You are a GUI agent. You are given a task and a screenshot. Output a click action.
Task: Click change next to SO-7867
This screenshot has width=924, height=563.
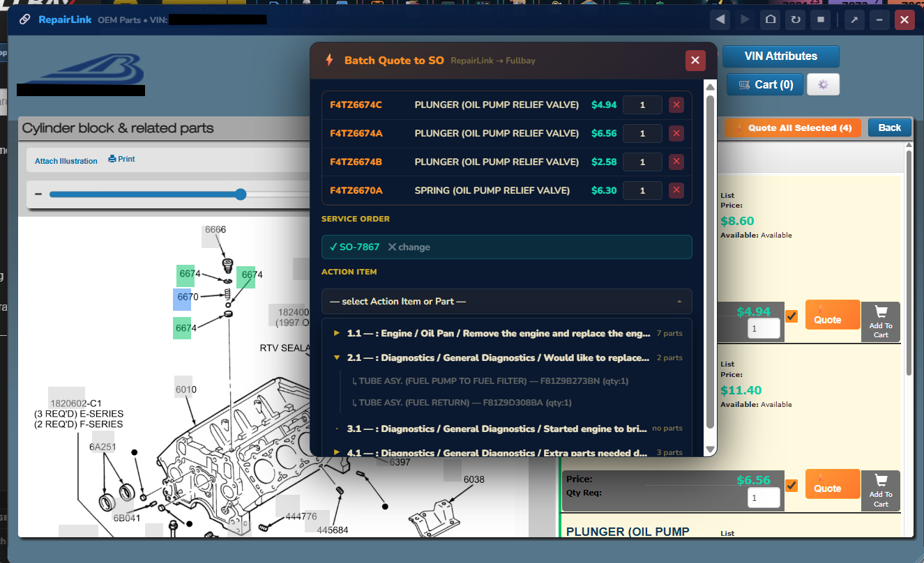pos(409,247)
